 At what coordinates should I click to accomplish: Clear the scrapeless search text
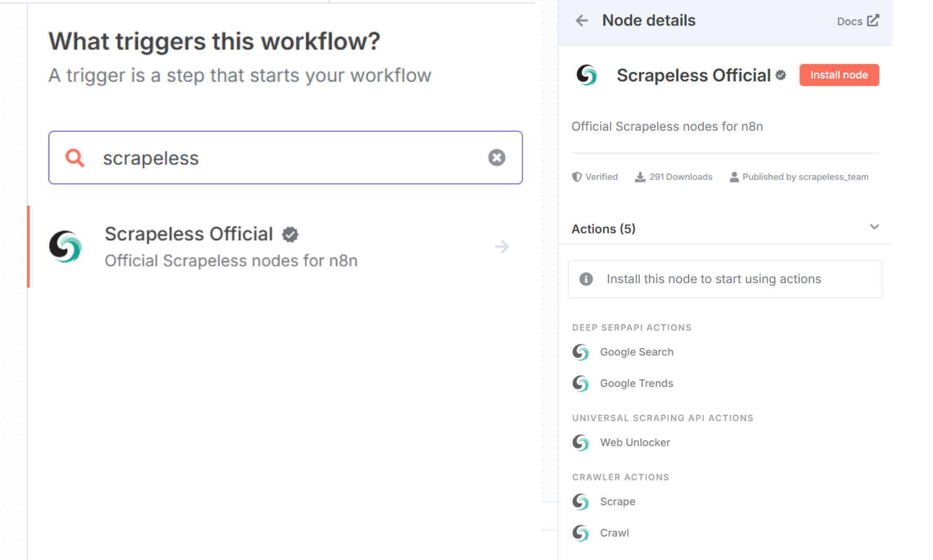pyautogui.click(x=496, y=158)
